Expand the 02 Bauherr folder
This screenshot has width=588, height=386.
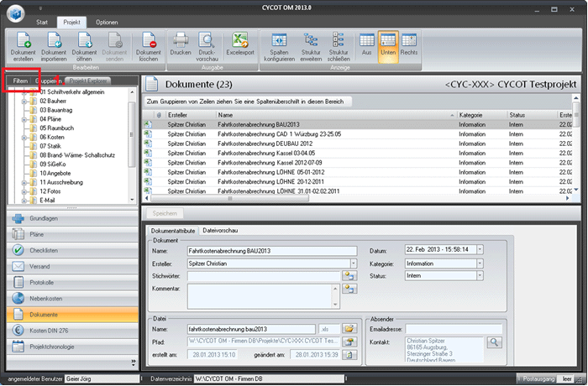coord(24,102)
